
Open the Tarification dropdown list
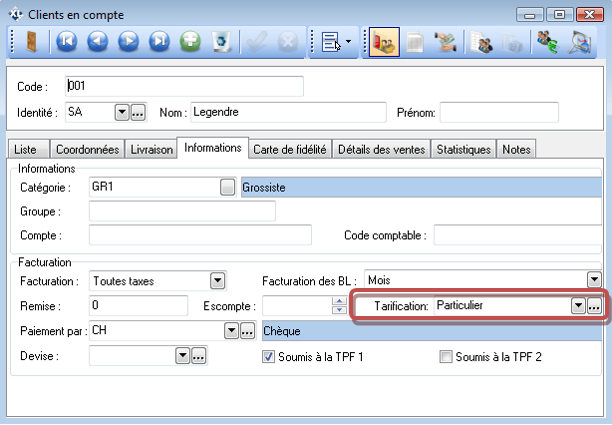pos(577,306)
